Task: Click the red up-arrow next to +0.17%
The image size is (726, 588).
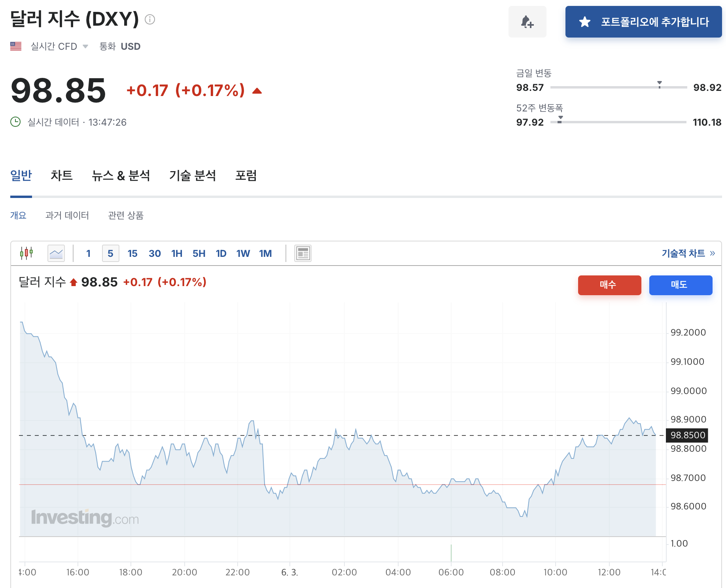Action: point(257,91)
